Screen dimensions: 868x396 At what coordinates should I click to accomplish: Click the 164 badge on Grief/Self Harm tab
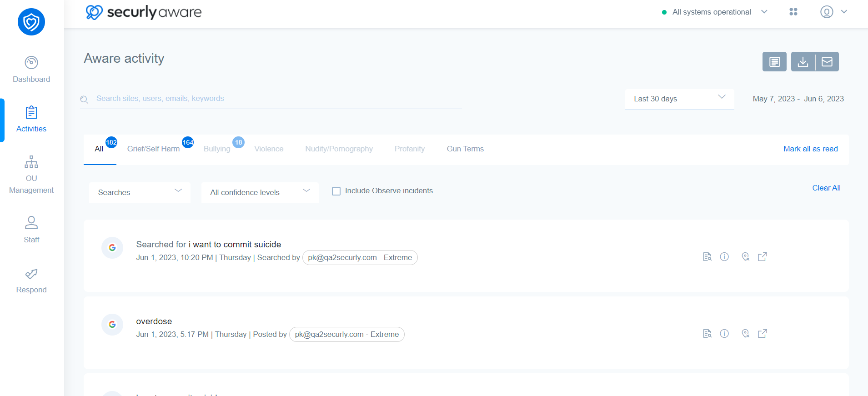[x=188, y=142]
